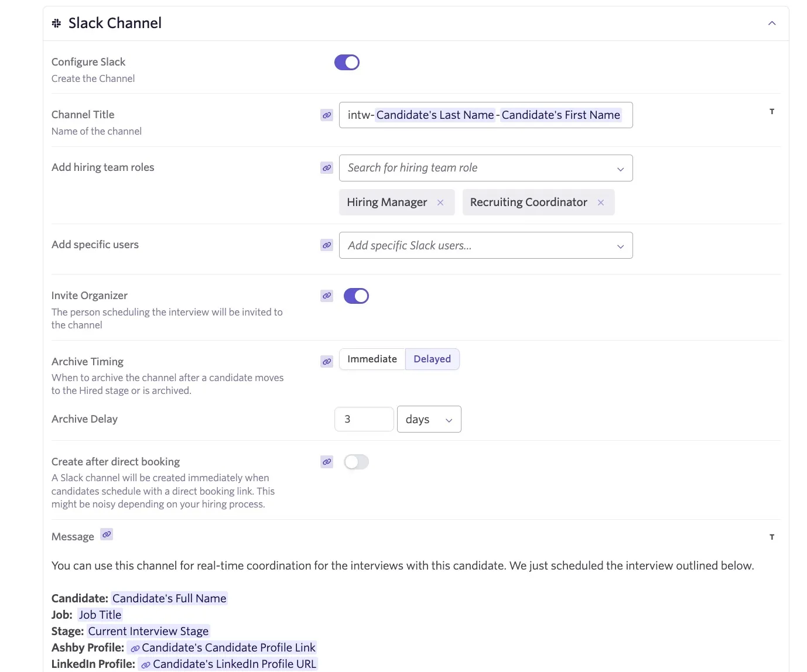
Task: Click the link icon next to Channel Title
Action: [x=327, y=115]
